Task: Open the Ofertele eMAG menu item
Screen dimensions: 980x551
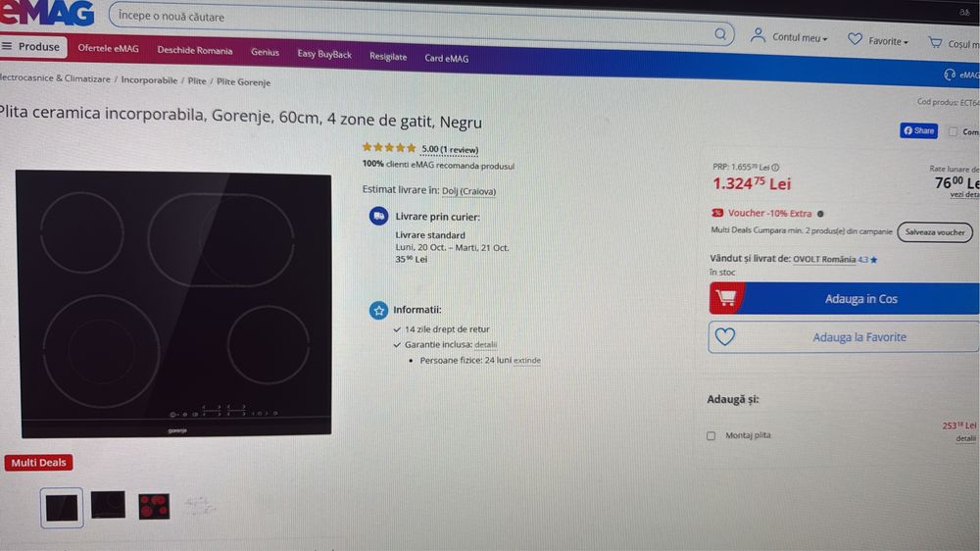Action: click(108, 49)
